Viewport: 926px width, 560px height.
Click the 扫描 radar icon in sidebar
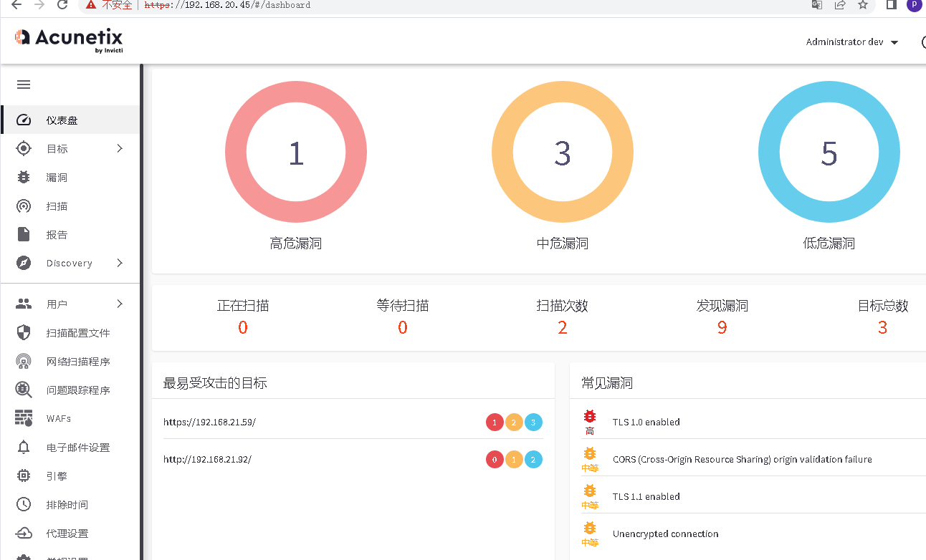click(x=24, y=206)
